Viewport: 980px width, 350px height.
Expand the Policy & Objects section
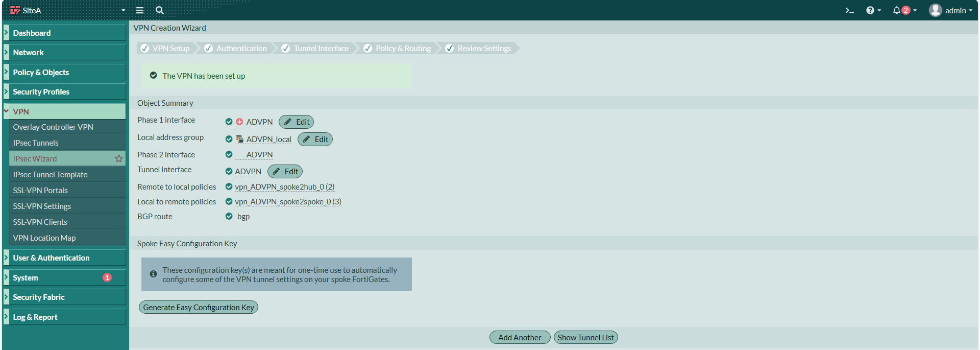[64, 72]
